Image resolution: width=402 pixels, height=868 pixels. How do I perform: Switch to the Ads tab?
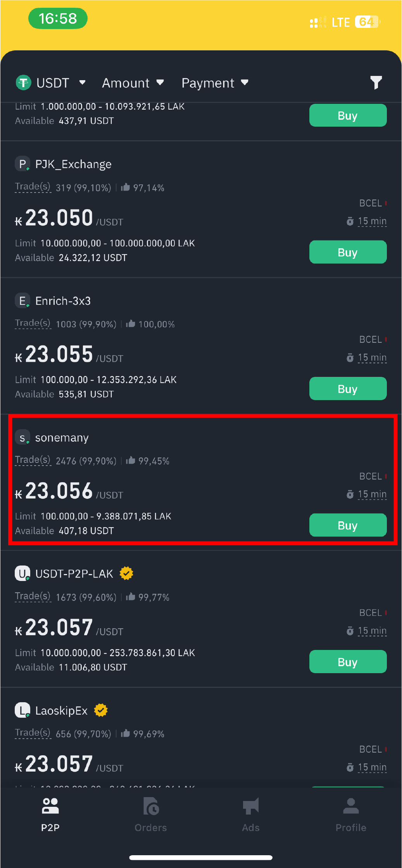click(251, 814)
